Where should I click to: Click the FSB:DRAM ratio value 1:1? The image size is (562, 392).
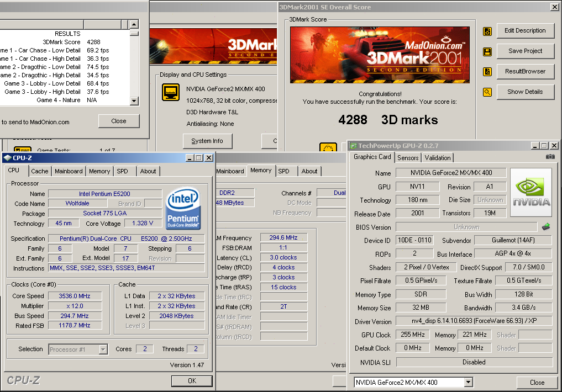283,248
